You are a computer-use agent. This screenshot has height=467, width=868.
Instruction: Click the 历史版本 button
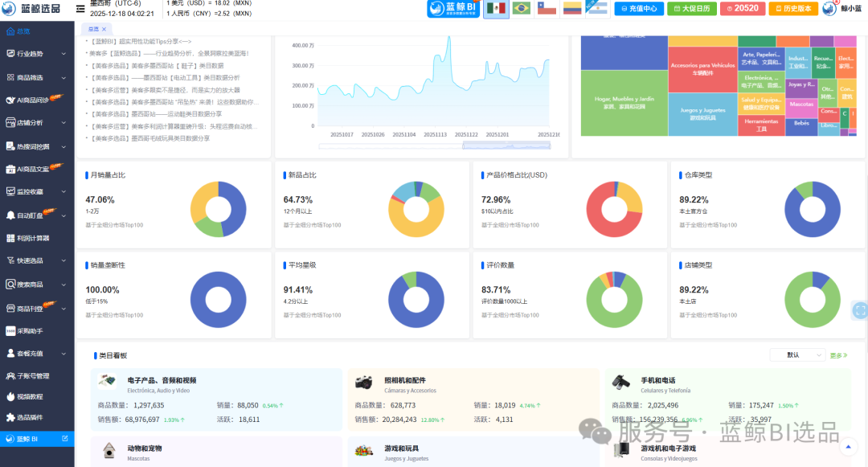coord(793,8)
